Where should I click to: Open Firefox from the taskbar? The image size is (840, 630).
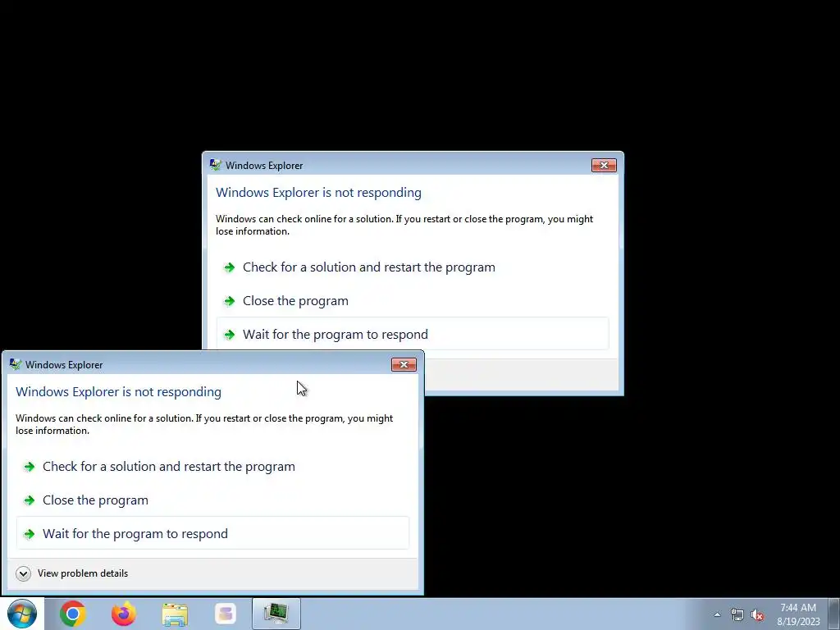pos(124,614)
